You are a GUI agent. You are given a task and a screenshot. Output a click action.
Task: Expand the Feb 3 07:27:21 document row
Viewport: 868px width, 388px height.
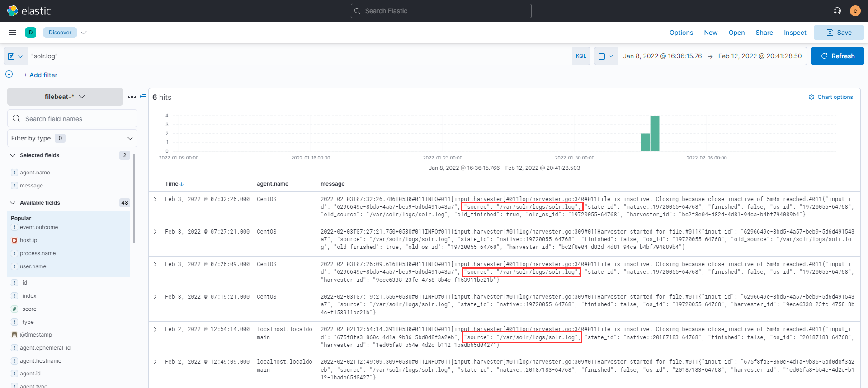coord(155,232)
